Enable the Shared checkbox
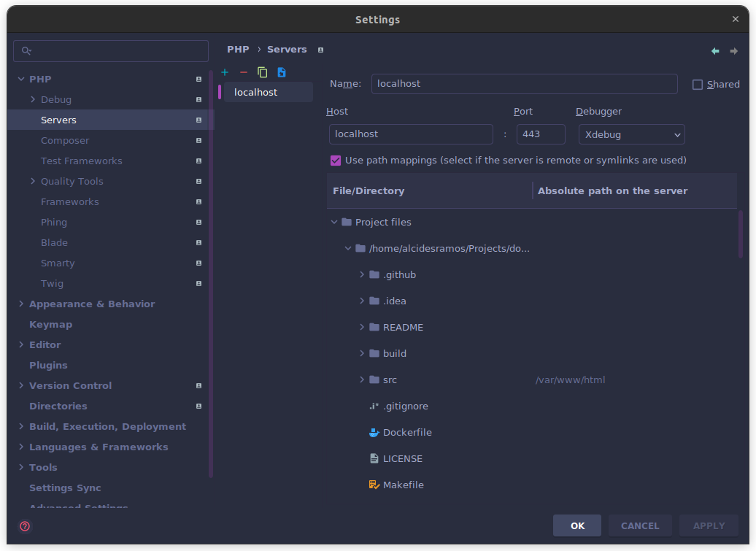This screenshot has height=551, width=756. tap(697, 85)
